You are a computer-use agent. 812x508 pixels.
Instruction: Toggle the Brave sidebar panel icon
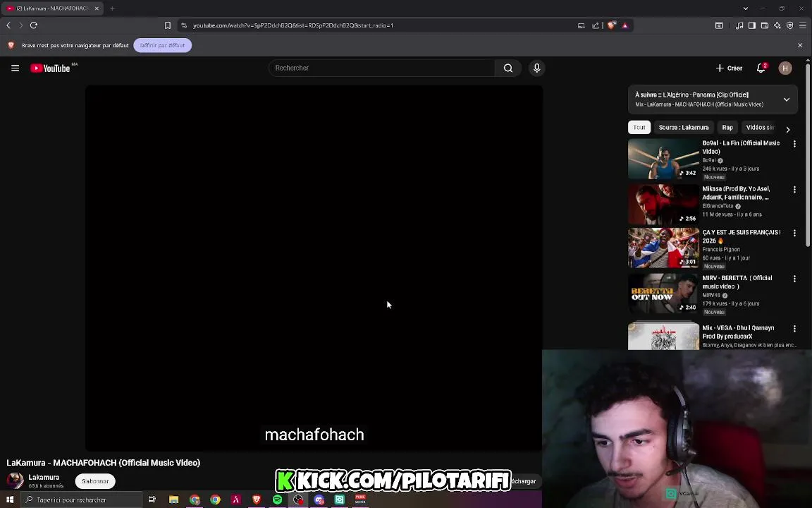[752, 25]
